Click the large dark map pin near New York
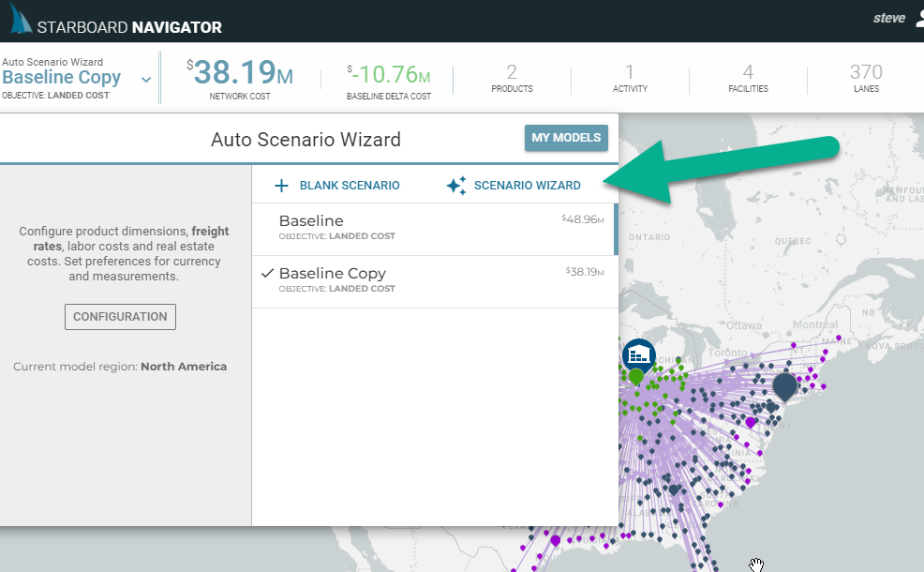The width and height of the screenshot is (924, 572). coord(785,387)
